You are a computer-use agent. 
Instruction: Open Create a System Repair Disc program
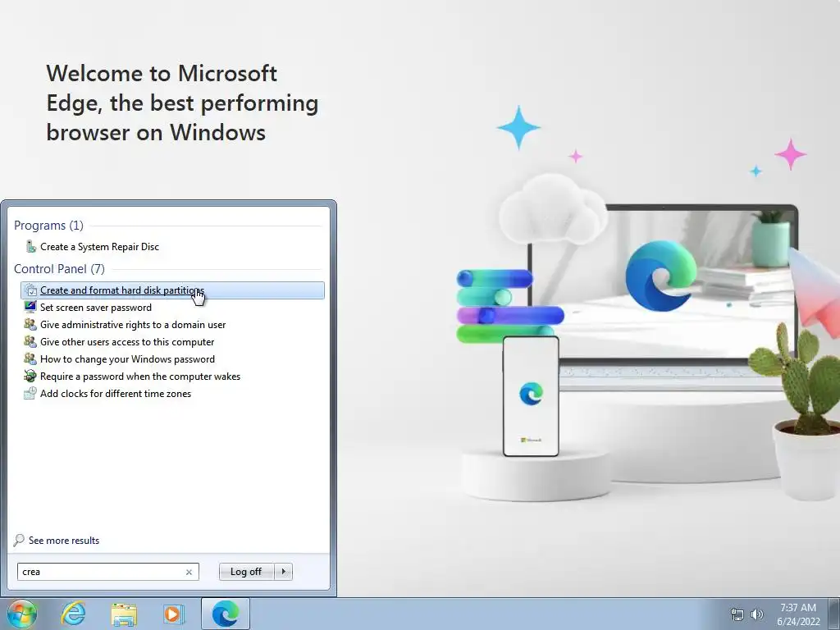pos(99,247)
